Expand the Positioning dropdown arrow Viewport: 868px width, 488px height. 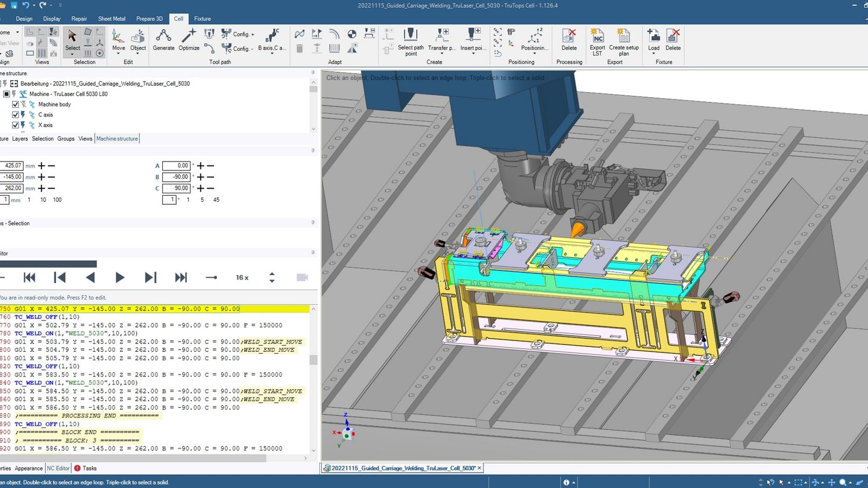click(535, 53)
